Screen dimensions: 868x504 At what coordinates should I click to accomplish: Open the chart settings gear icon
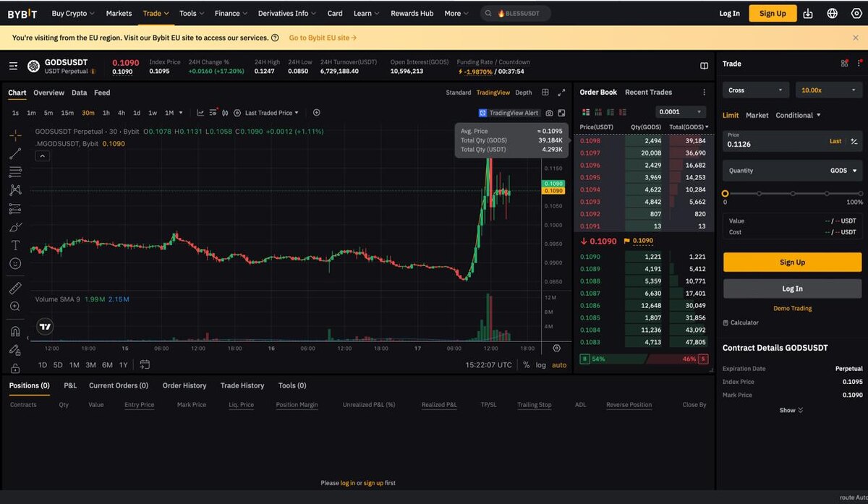237,113
